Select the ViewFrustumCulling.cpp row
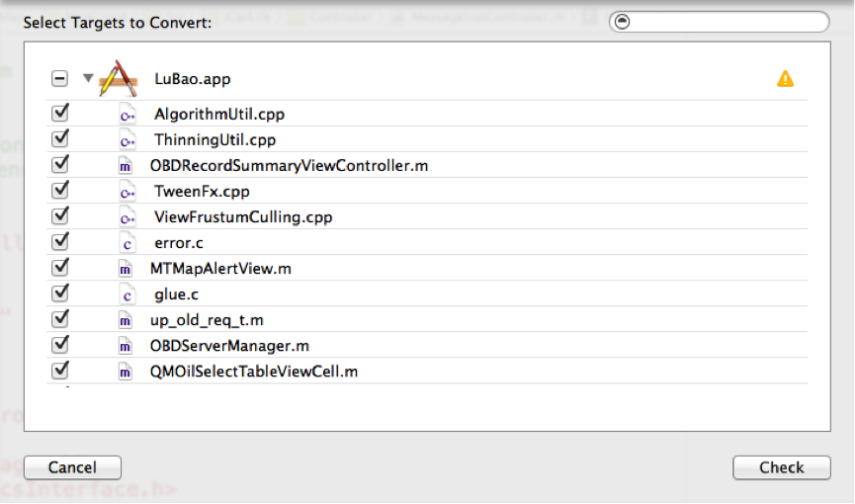 [x=243, y=217]
